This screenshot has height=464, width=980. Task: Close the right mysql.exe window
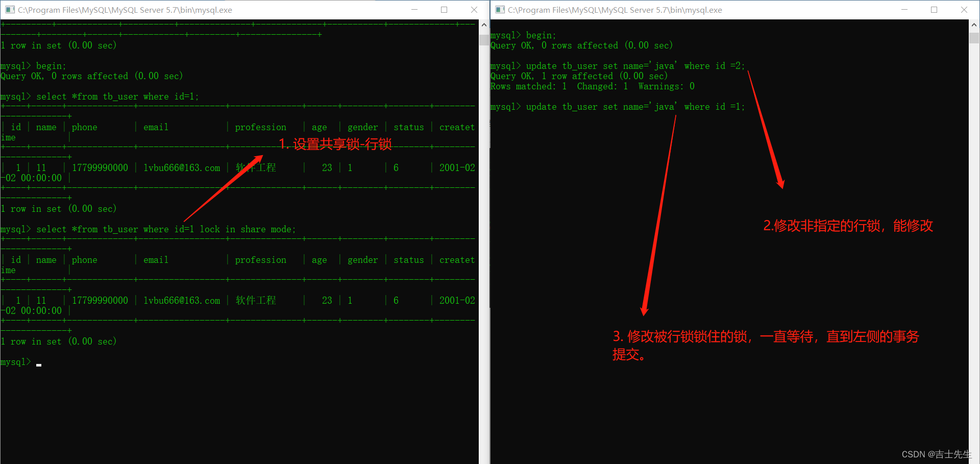(x=964, y=10)
